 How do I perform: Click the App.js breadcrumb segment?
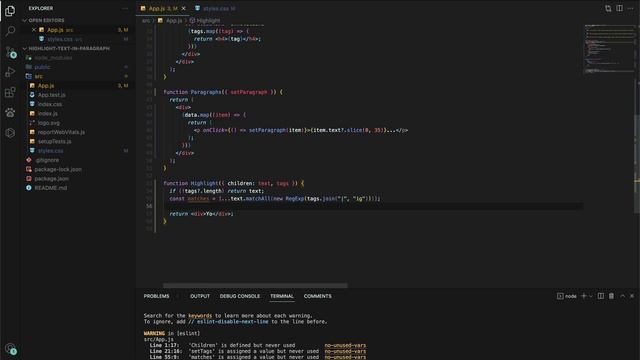coord(173,20)
